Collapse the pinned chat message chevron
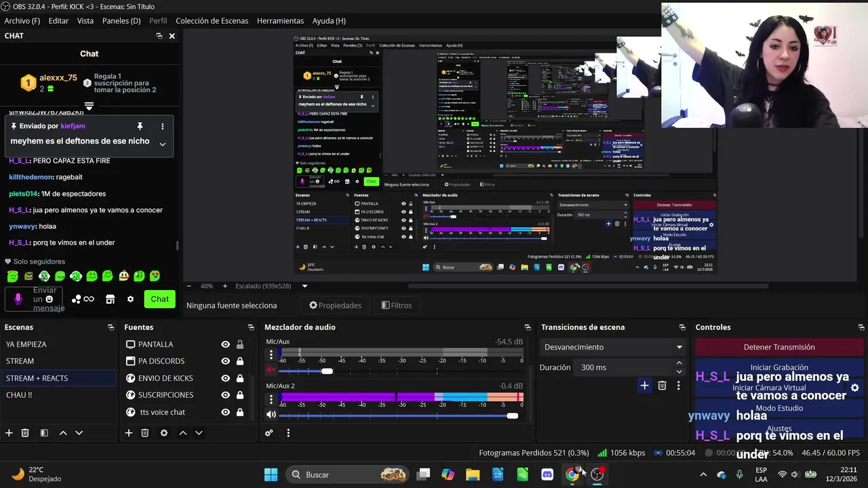 162,144
